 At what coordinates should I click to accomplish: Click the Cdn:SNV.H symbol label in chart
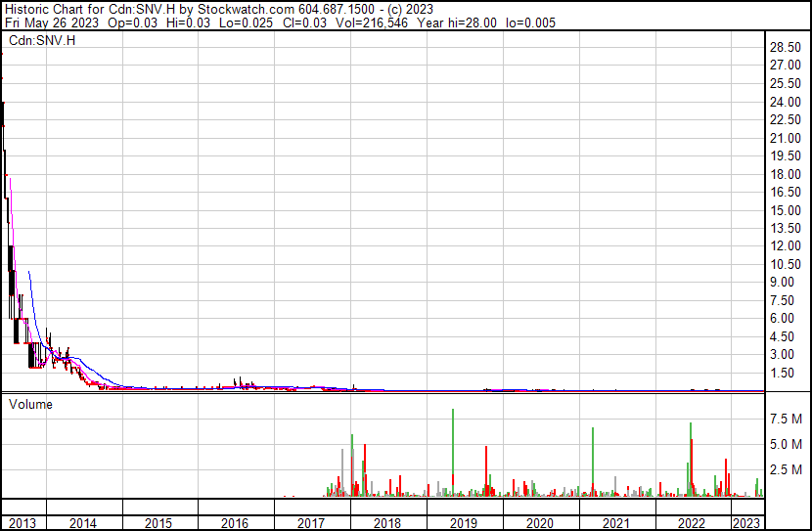click(x=42, y=41)
